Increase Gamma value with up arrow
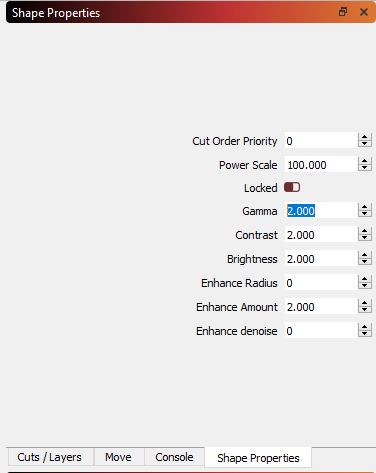This screenshot has height=473, width=376. pyautogui.click(x=365, y=206)
